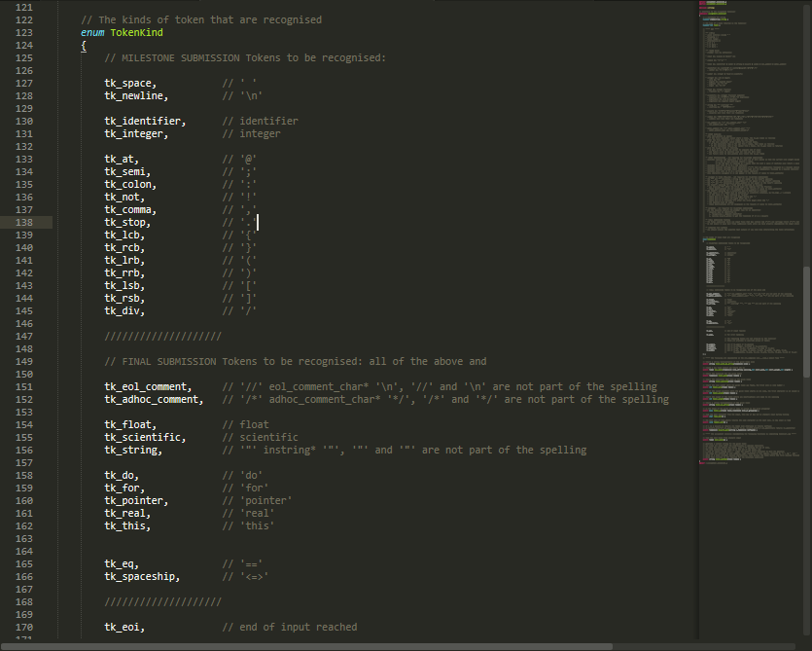Click 'tk_semi,' token entry

coord(127,171)
